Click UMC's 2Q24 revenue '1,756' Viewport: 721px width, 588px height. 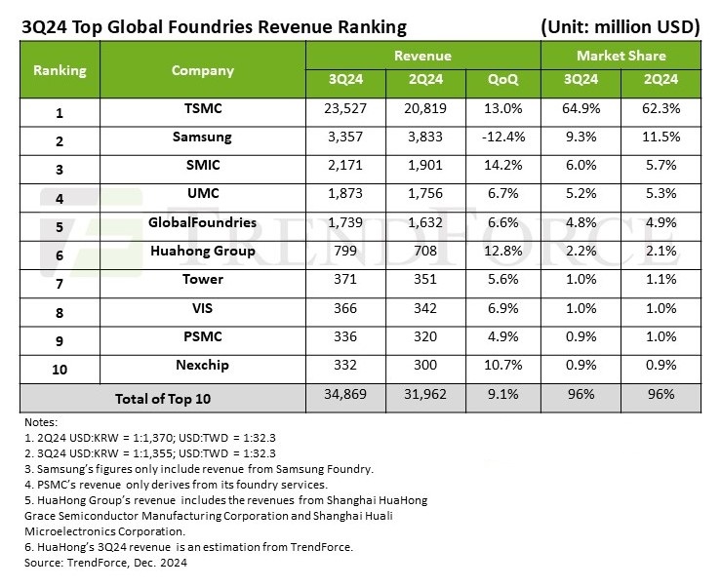coord(425,193)
